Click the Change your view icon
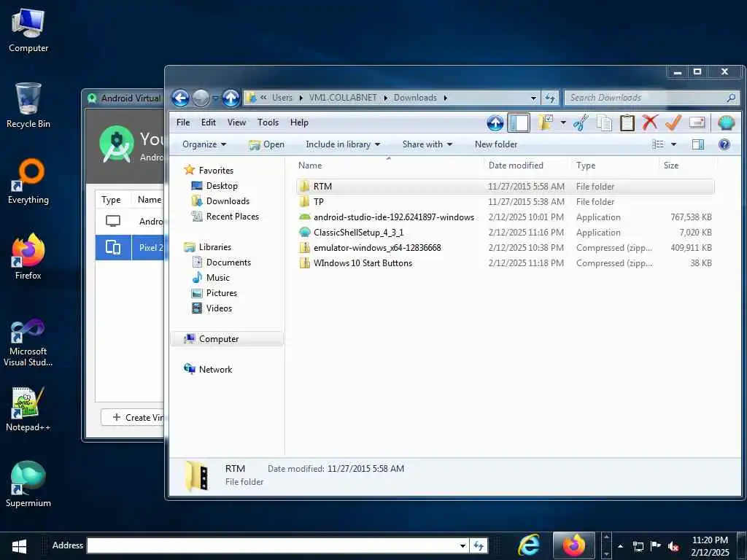Screen dimensions: 747x560 (658, 144)
